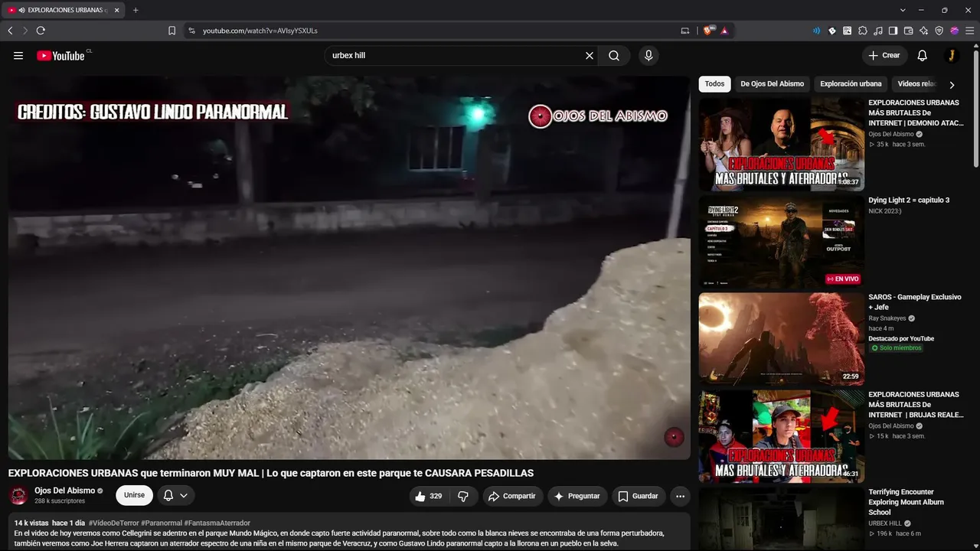The image size is (980, 551).
Task: Open the YouTube hamburger guide menu
Action: (x=18, y=56)
